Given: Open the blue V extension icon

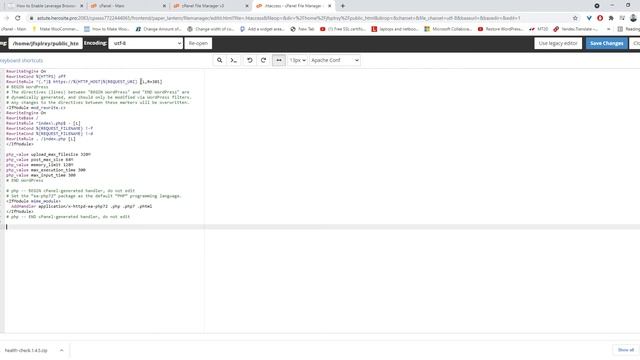Looking at the screenshot, I should [x=589, y=18].
